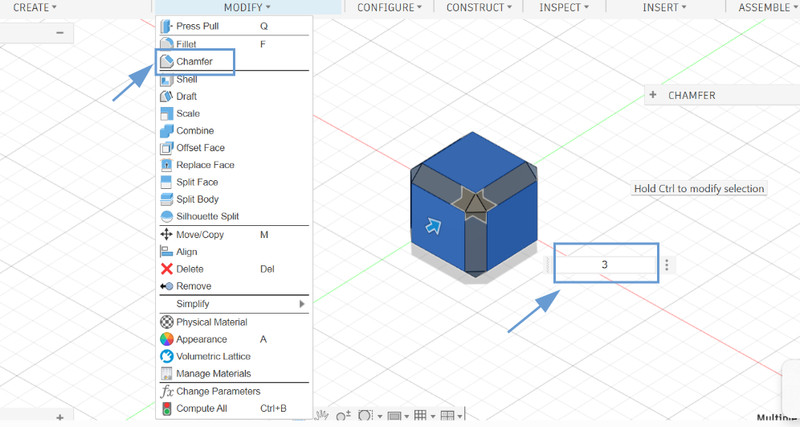This screenshot has width=800, height=427.
Task: Expand the Simplify submenu
Action: 234,304
